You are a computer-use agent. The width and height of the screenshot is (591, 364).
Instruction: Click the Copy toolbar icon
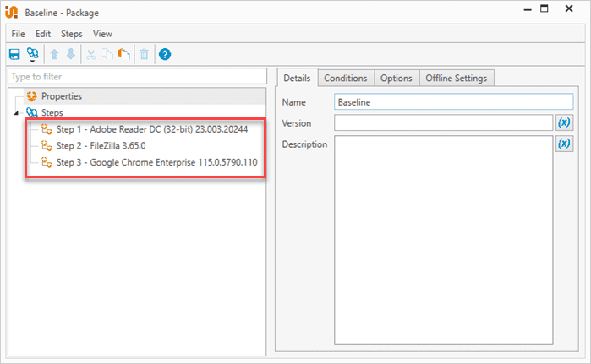click(x=107, y=55)
